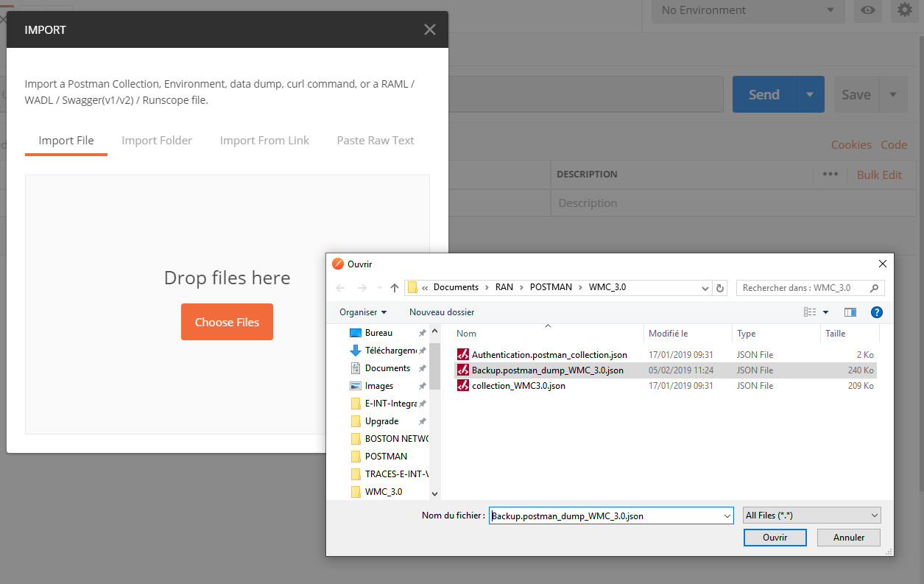
Task: Click the ••• options icon near Bulk Edit
Action: click(x=830, y=174)
